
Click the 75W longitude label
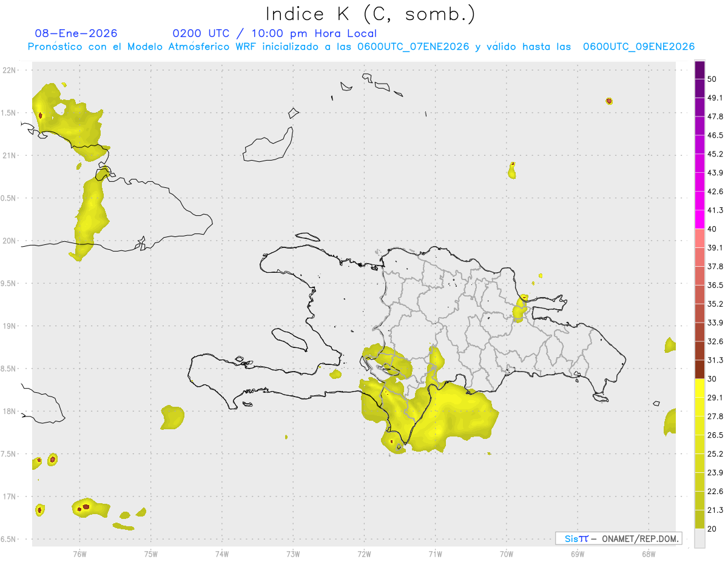(x=150, y=554)
